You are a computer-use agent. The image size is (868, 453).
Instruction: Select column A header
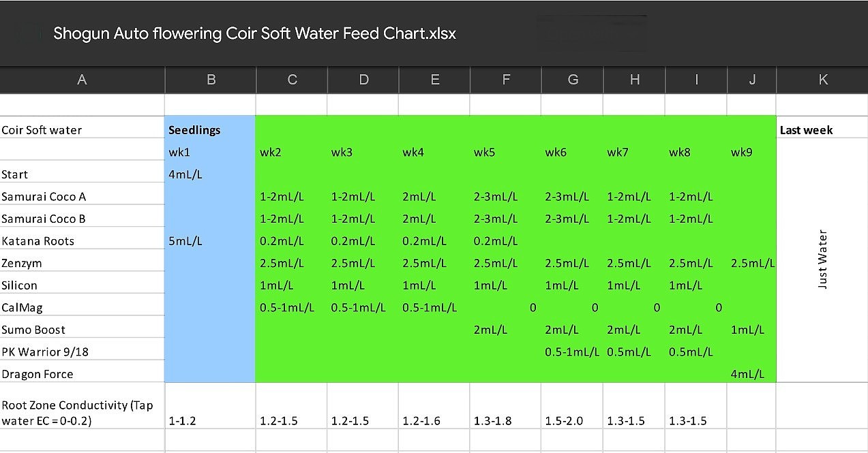(82, 80)
